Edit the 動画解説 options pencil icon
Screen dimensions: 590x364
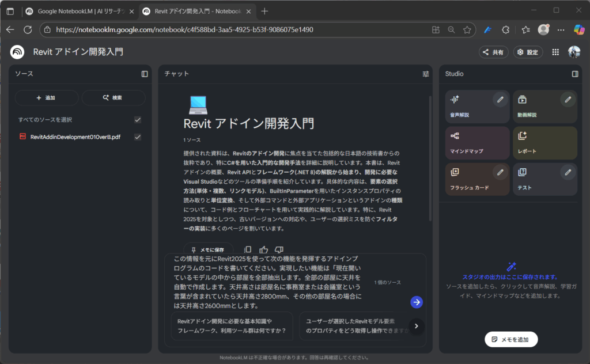(568, 100)
